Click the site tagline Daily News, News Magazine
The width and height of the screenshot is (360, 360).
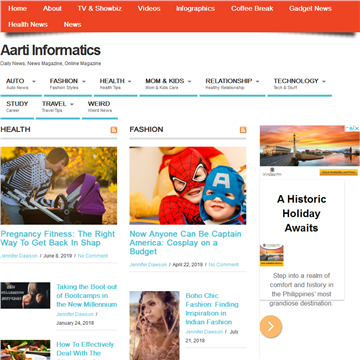coord(50,63)
